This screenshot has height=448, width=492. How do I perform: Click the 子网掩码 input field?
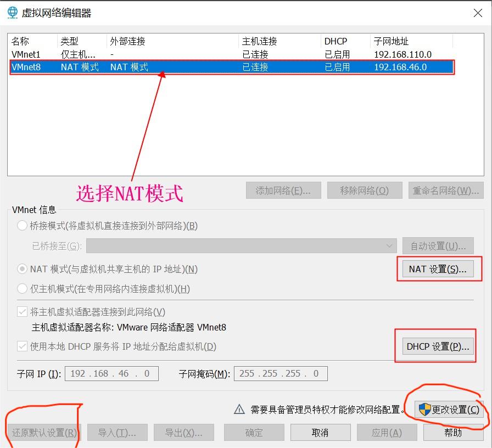[x=281, y=373]
